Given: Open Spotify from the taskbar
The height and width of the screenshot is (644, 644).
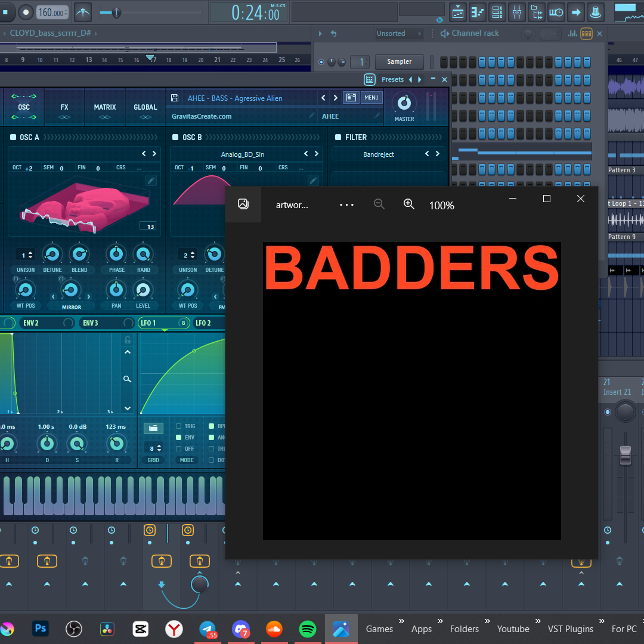Looking at the screenshot, I should 308,628.
